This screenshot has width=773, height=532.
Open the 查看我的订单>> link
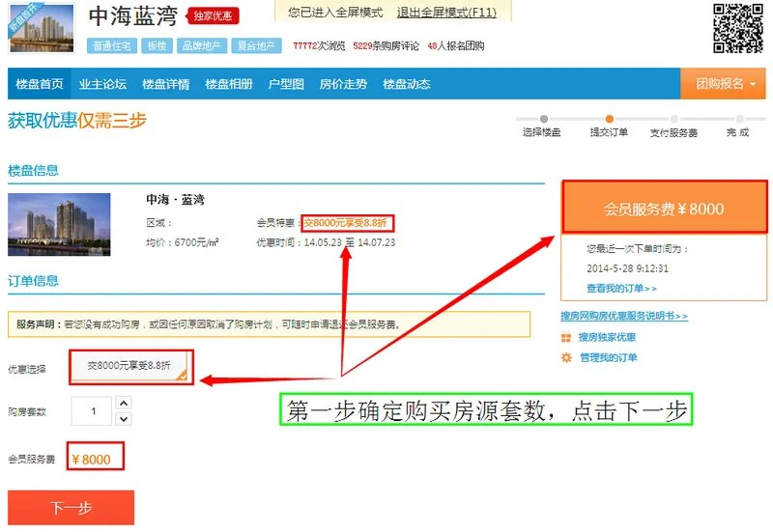click(621, 288)
